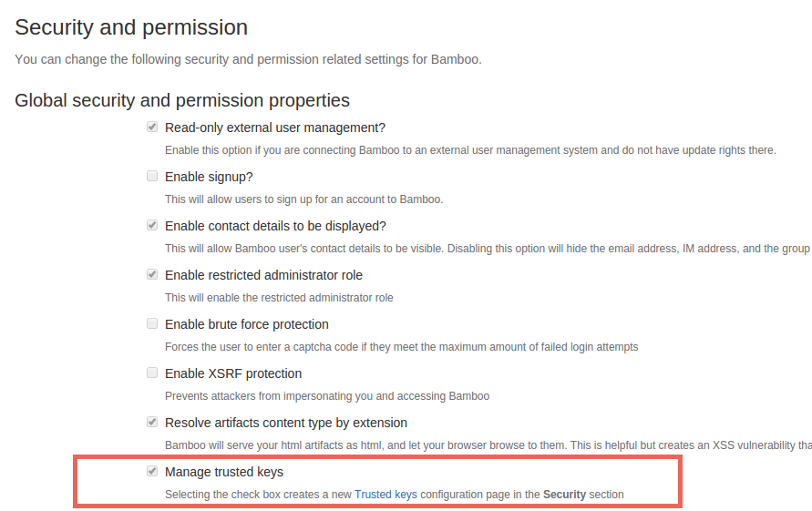
Task: Click the 'Read-only external user management?' label
Action: (275, 128)
